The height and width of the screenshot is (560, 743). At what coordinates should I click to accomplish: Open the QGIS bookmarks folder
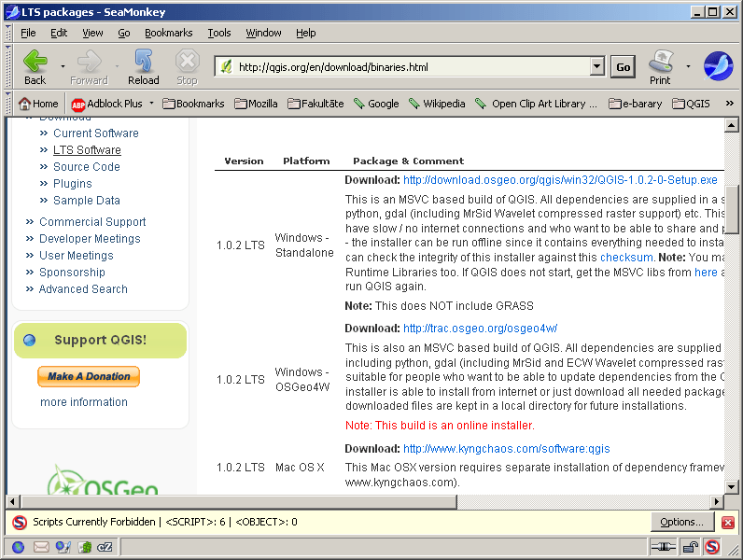[x=692, y=104]
